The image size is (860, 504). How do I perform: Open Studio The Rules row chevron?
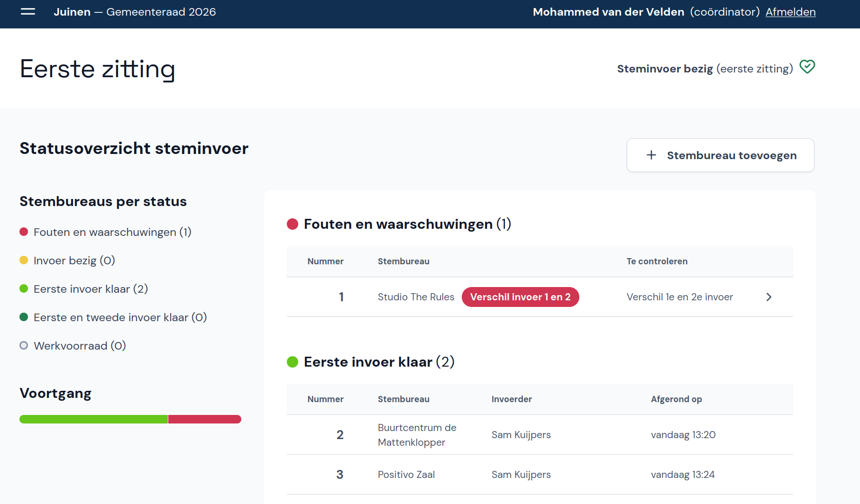click(x=769, y=297)
